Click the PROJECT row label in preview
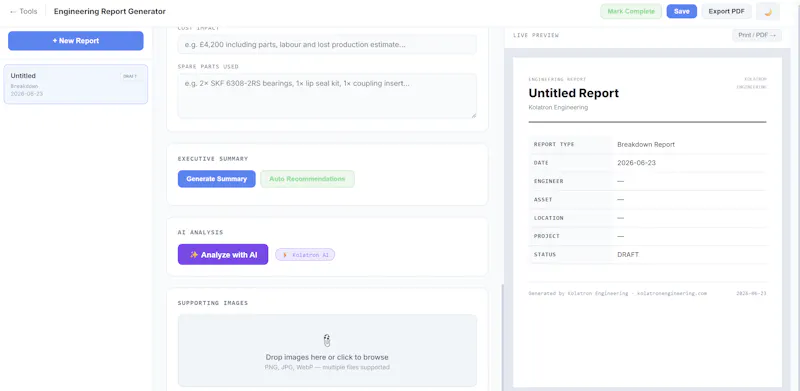 tap(546, 236)
